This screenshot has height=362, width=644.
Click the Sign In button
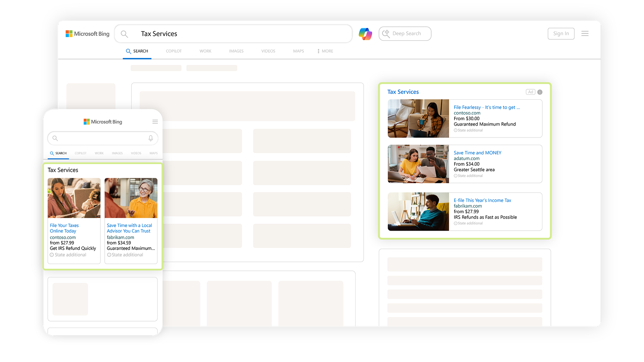(561, 34)
